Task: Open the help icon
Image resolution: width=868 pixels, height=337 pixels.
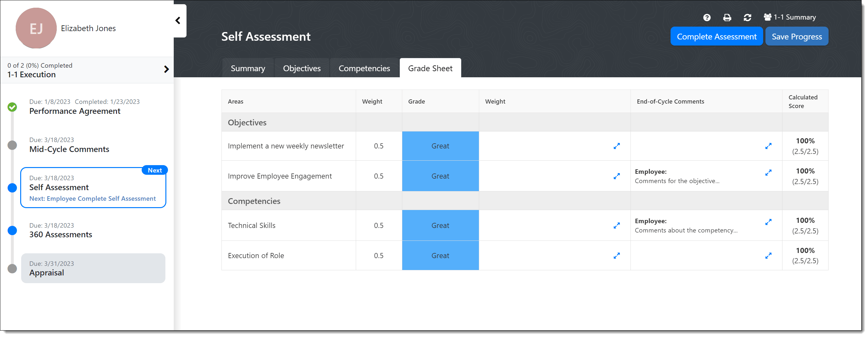Action: tap(706, 17)
